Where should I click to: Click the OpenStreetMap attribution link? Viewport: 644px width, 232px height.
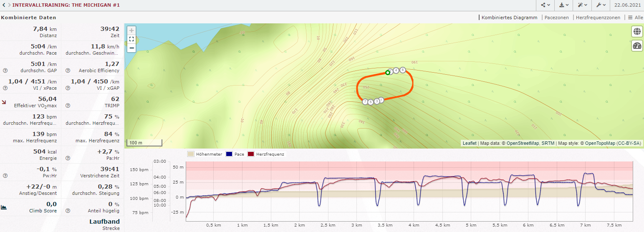[x=524, y=144]
